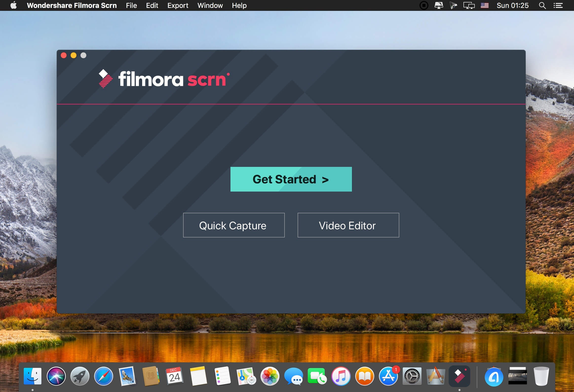Open the File menu

pos(131,5)
